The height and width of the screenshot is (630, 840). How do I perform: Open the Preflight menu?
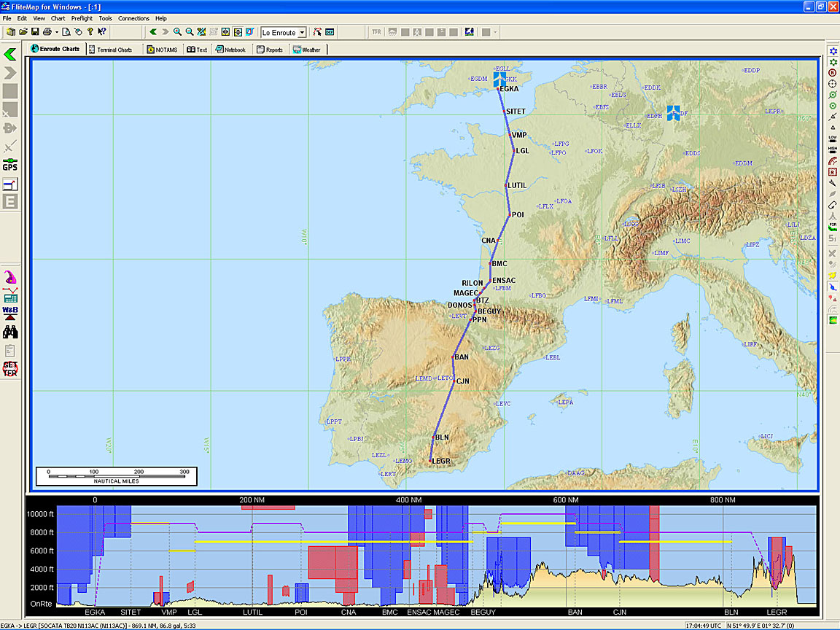point(82,18)
